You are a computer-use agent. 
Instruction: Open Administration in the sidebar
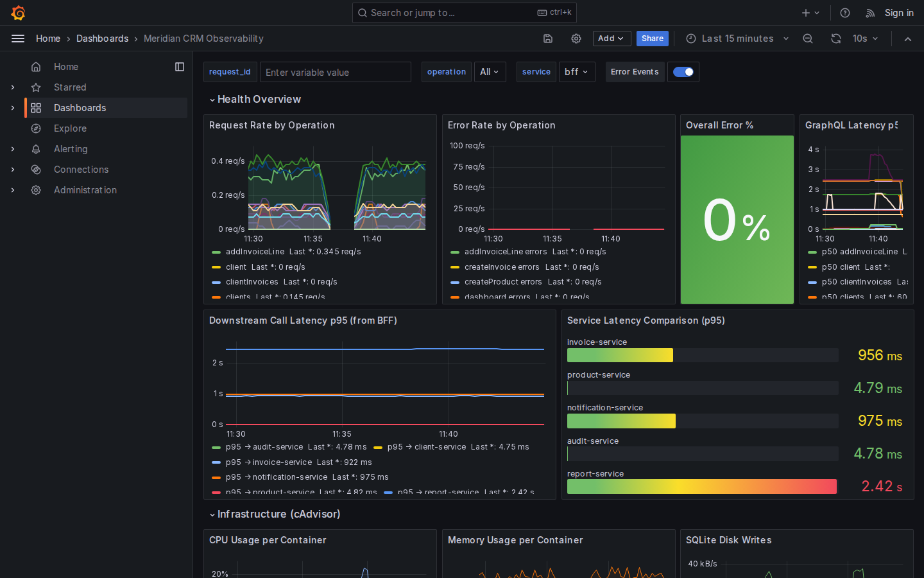click(x=85, y=190)
